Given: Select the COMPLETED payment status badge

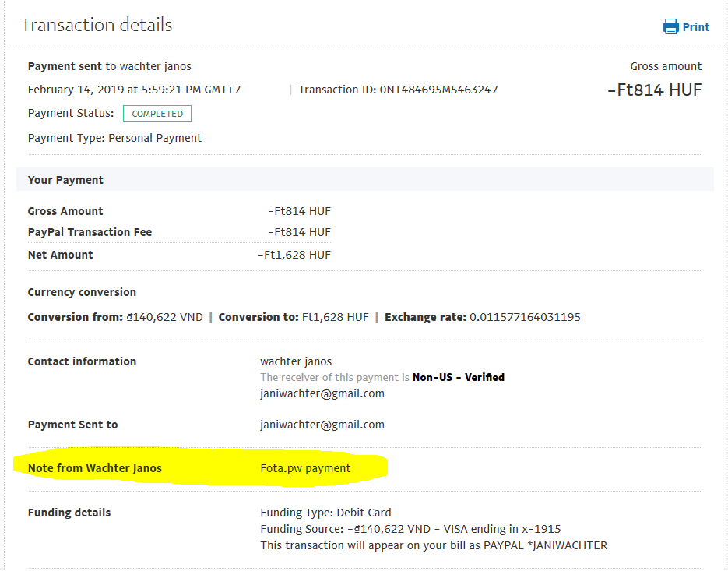Looking at the screenshot, I should click(157, 114).
